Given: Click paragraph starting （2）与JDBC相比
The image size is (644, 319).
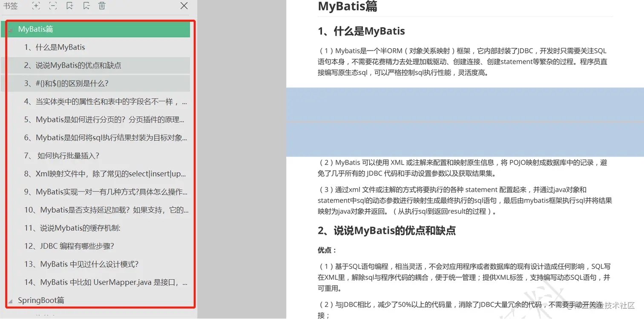Looking at the screenshot, I should [x=461, y=310].
